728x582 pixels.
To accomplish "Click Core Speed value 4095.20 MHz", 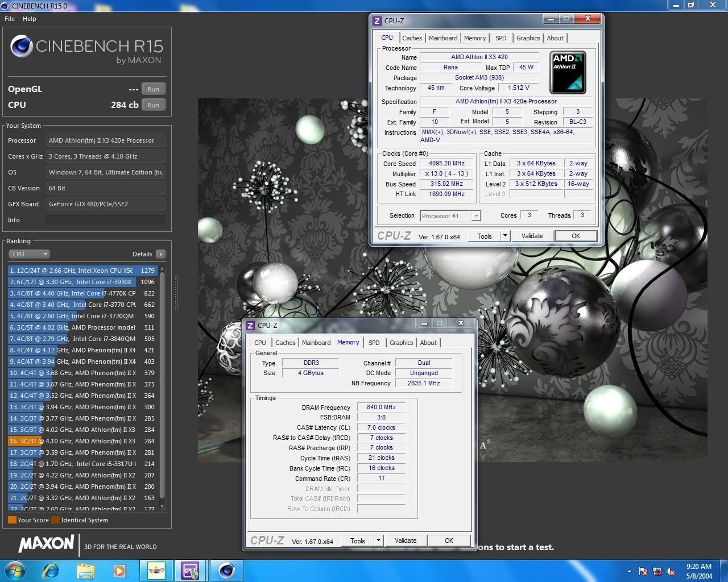I will coord(446,163).
